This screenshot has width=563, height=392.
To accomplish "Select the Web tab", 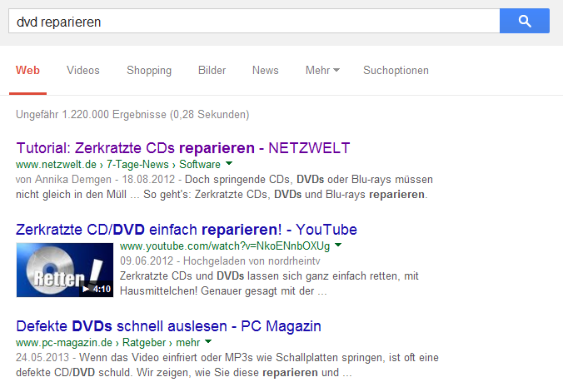I will coord(28,71).
